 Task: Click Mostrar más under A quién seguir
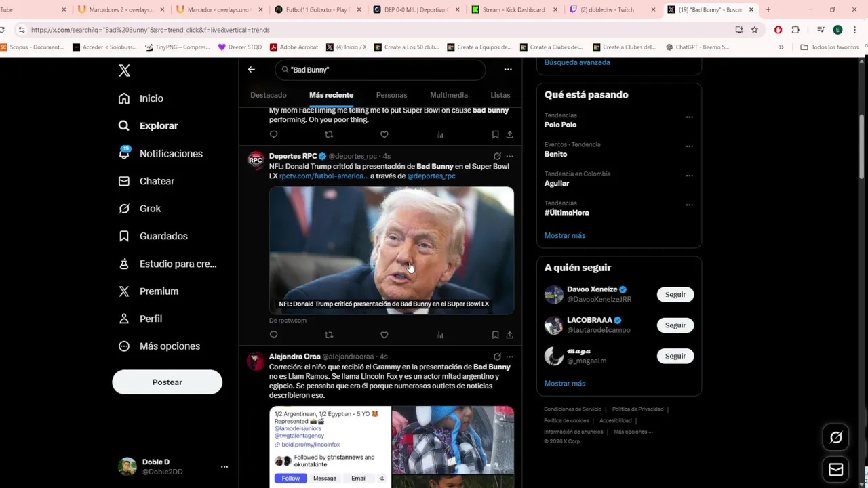[564, 383]
